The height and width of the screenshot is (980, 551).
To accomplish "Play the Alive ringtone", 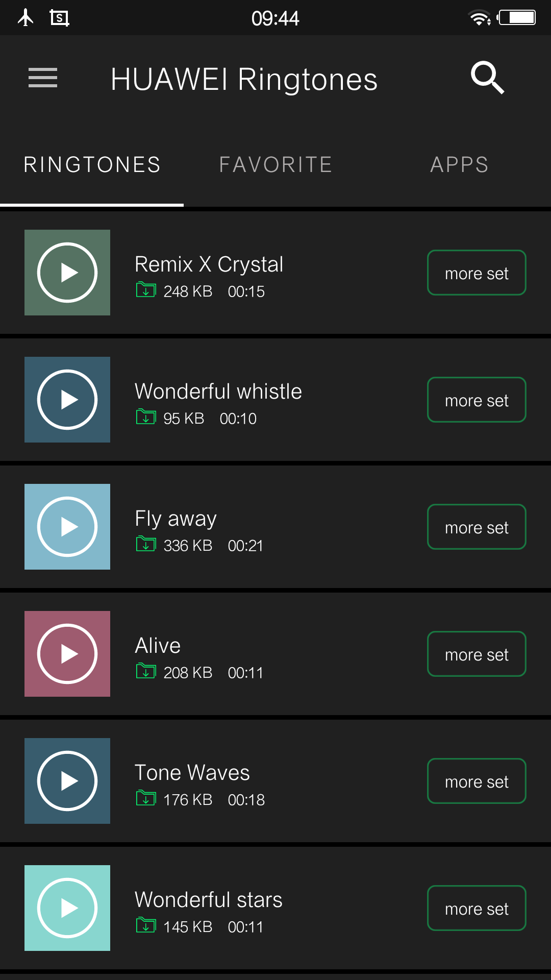I will click(67, 654).
